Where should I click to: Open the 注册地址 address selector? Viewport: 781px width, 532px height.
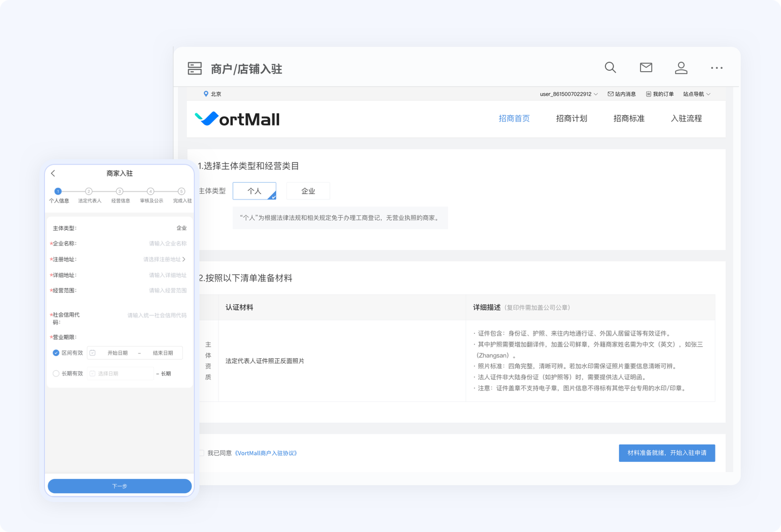[x=164, y=259]
